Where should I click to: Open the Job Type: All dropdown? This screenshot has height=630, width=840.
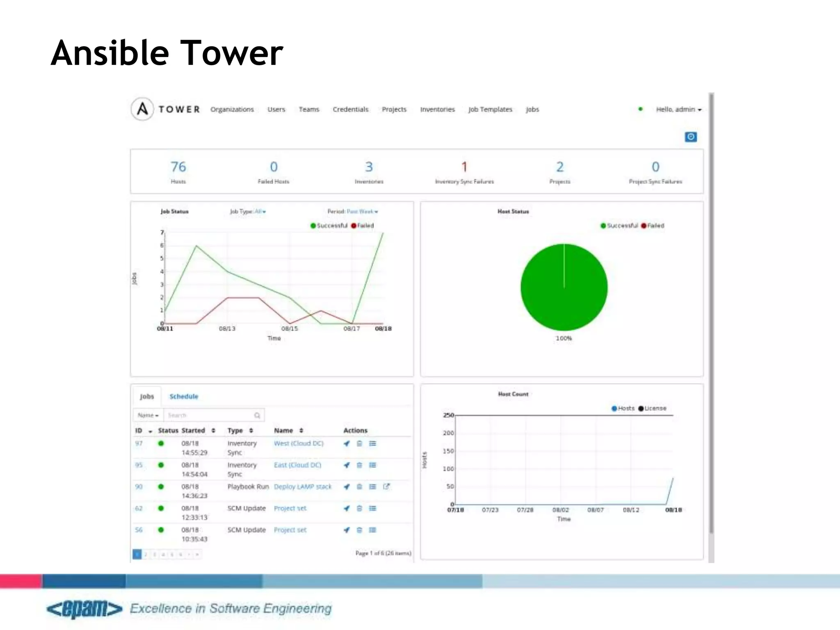(x=248, y=212)
